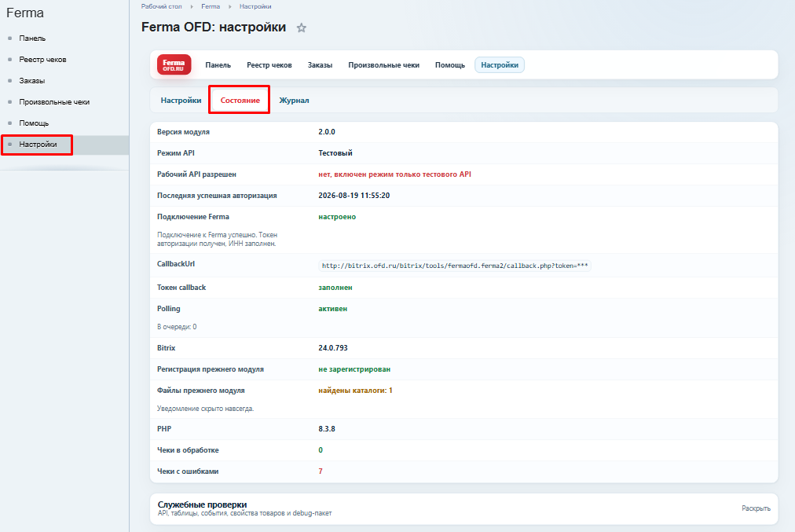This screenshot has width=795, height=532.
Task: Switch to the Журнал sub-tab
Action: [294, 101]
